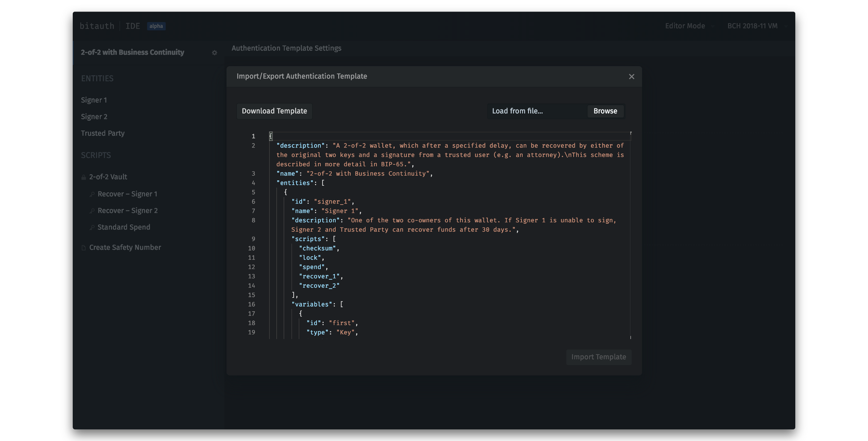Select the Signer 2 entity in the sidebar
Viewport: 868px width, 441px height.
click(94, 117)
